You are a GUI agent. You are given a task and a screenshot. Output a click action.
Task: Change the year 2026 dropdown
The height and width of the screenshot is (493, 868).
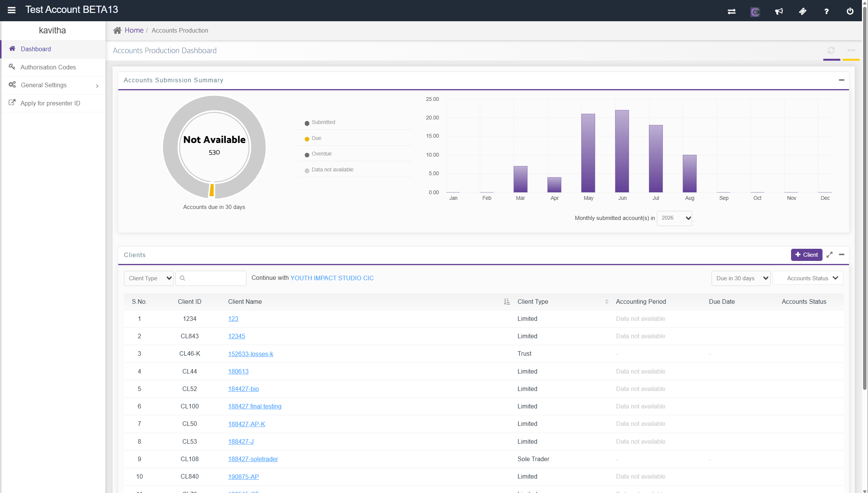[674, 218]
